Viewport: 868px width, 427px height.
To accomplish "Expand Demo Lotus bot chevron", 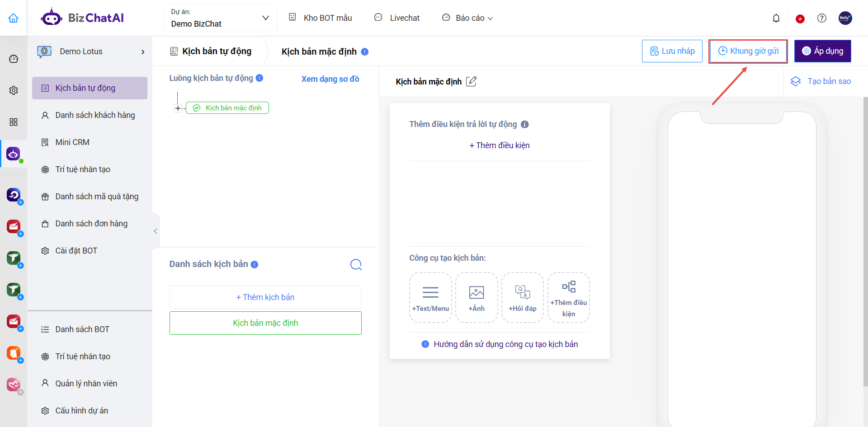I will (x=143, y=52).
